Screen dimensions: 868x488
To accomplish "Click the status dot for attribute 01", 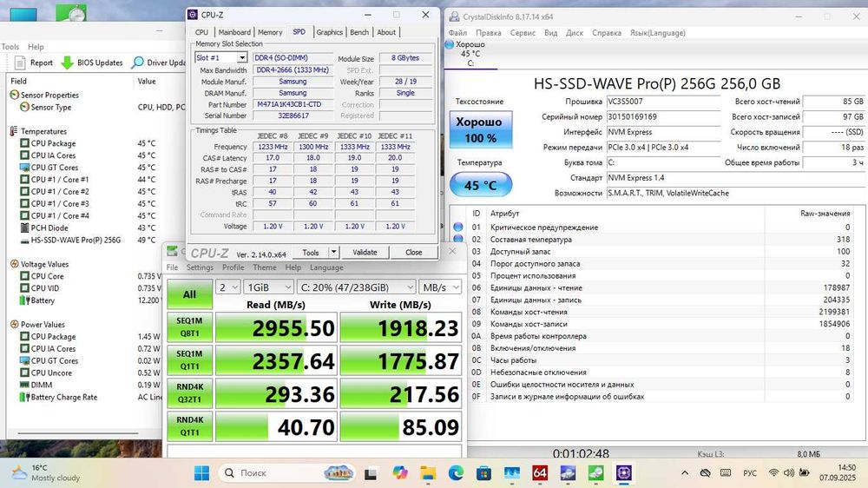I will pos(458,228).
